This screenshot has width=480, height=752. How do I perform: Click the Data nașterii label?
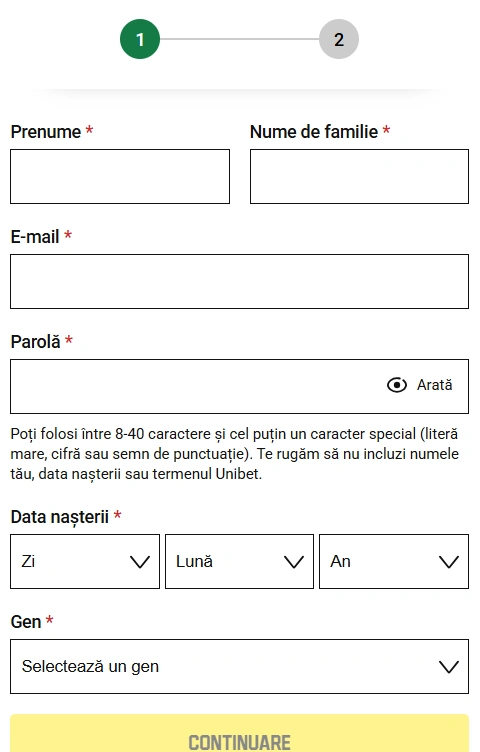coord(59,517)
